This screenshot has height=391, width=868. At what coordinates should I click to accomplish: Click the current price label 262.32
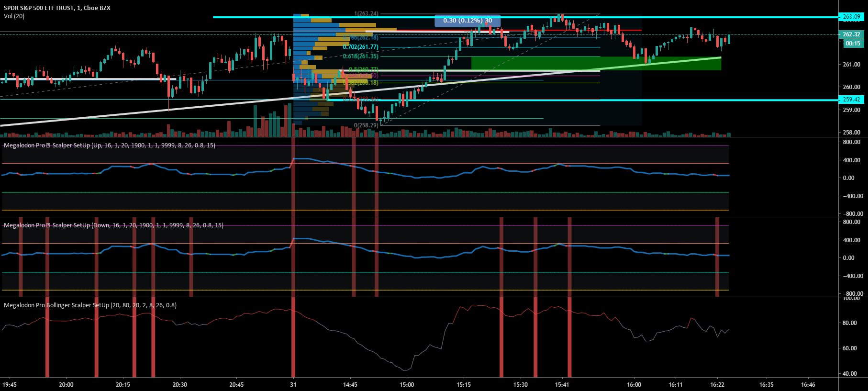click(x=851, y=34)
